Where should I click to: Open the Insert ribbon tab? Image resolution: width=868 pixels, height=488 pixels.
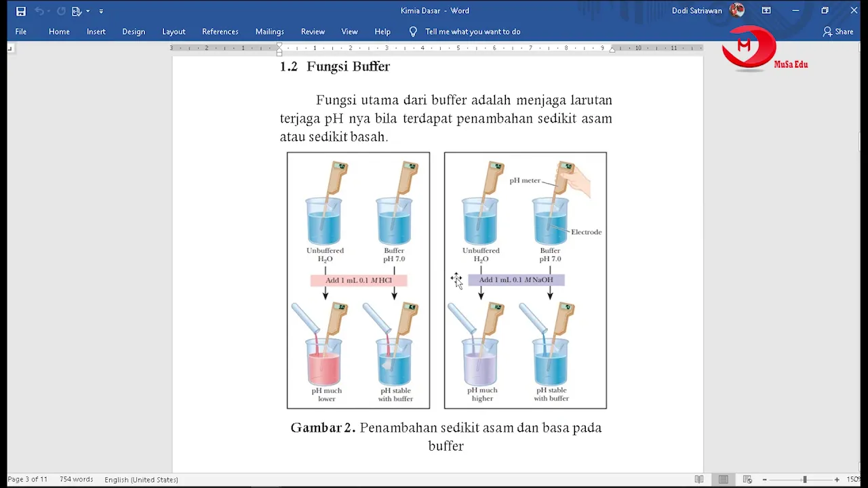[x=96, y=31]
